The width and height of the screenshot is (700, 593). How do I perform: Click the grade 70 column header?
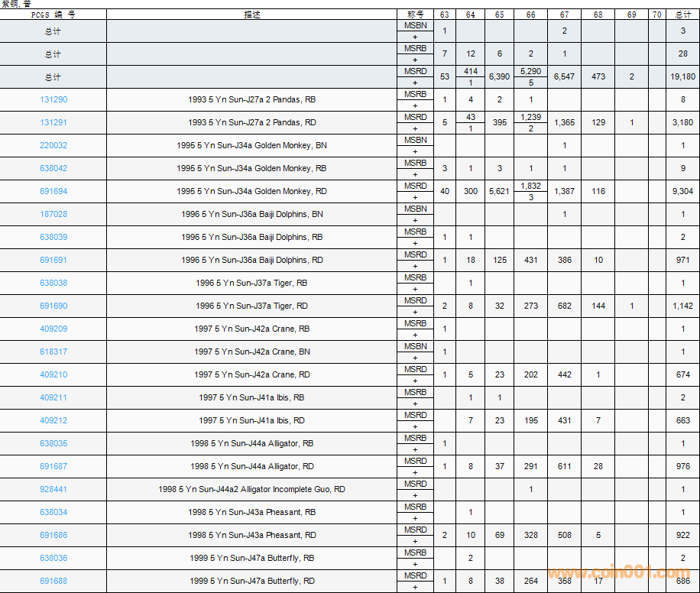(x=657, y=15)
